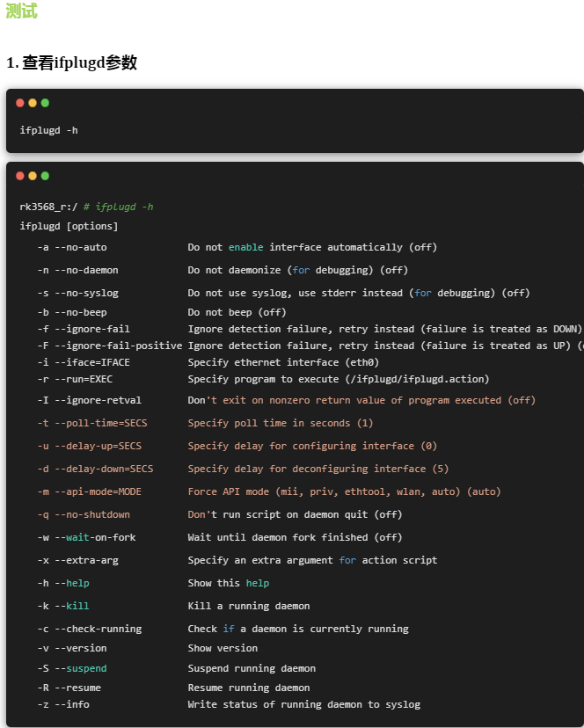Click the '-n --no-daemon' option
This screenshot has height=728, width=584.
pyautogui.click(x=77, y=270)
